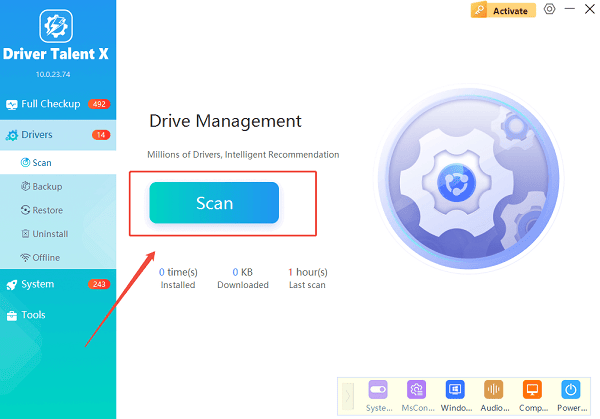This screenshot has width=600, height=419.
Task: Click the version number 10.0.23.74
Action: (53, 75)
